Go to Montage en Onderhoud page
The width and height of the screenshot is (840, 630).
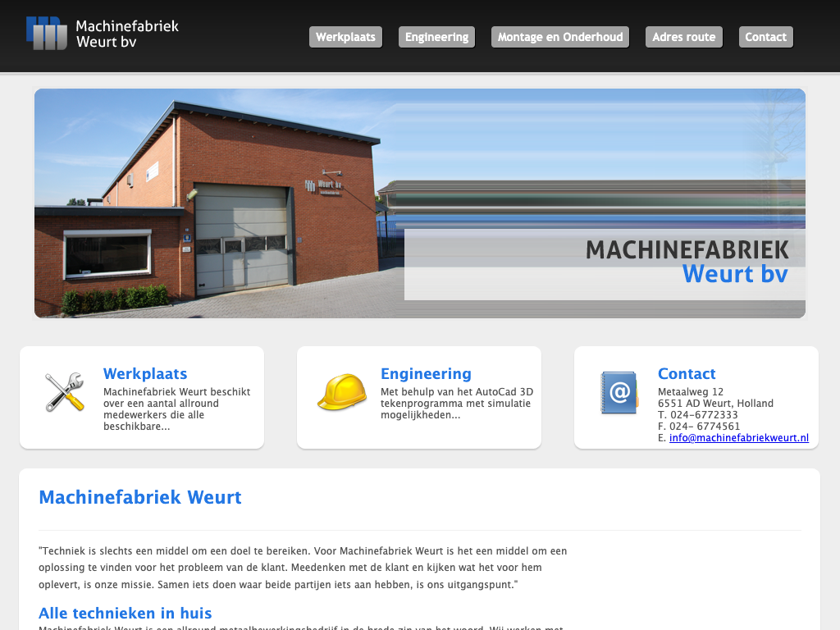click(x=559, y=37)
